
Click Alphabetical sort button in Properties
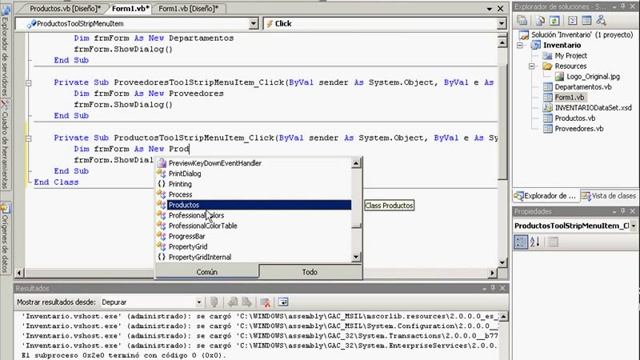[535, 242]
